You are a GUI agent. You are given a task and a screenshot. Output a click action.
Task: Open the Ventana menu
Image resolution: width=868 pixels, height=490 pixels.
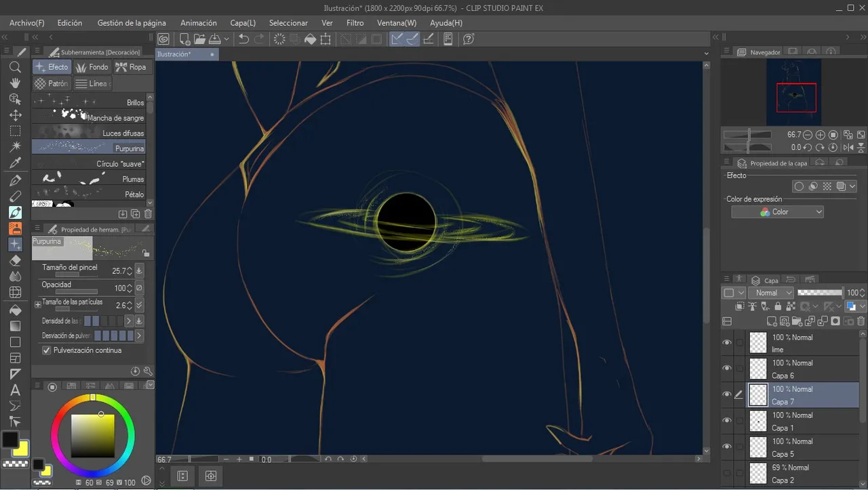pyautogui.click(x=397, y=23)
